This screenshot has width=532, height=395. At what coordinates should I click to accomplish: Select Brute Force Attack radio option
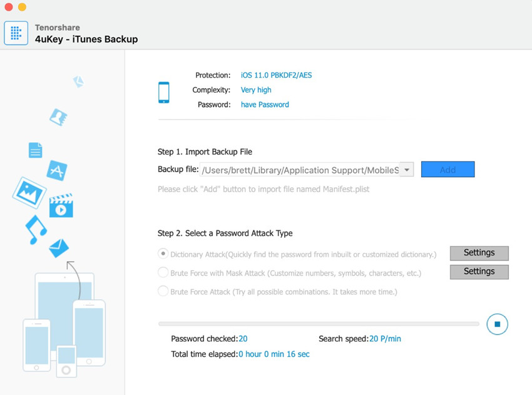tap(163, 291)
